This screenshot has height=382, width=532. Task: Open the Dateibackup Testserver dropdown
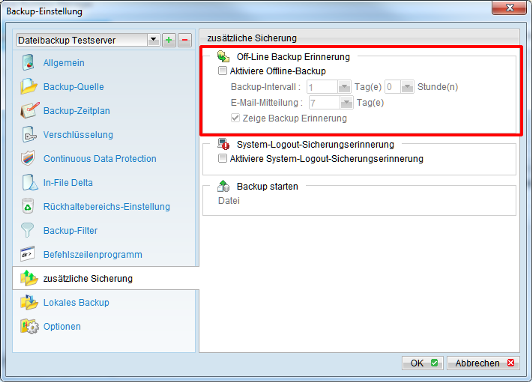[x=154, y=40]
